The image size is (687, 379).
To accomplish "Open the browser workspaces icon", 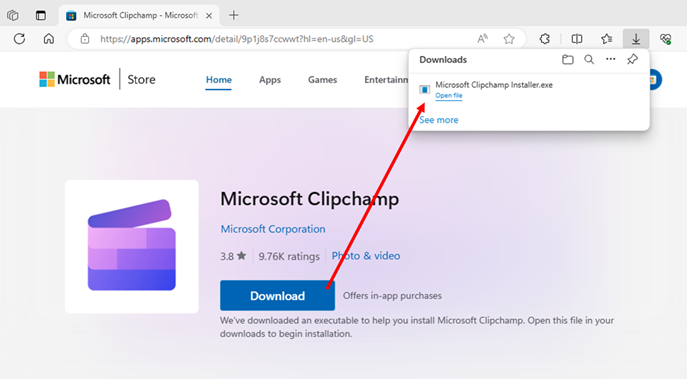I will [x=13, y=15].
